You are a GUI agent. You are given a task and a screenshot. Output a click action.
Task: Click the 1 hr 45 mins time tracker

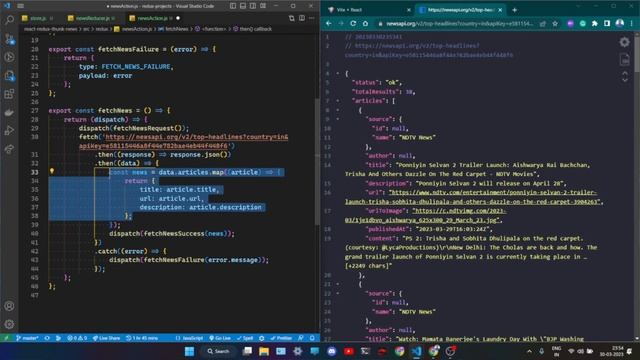click(142, 338)
